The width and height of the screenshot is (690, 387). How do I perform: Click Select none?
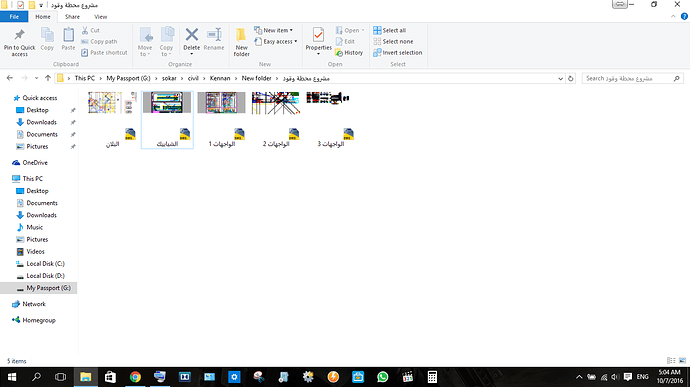click(393, 41)
